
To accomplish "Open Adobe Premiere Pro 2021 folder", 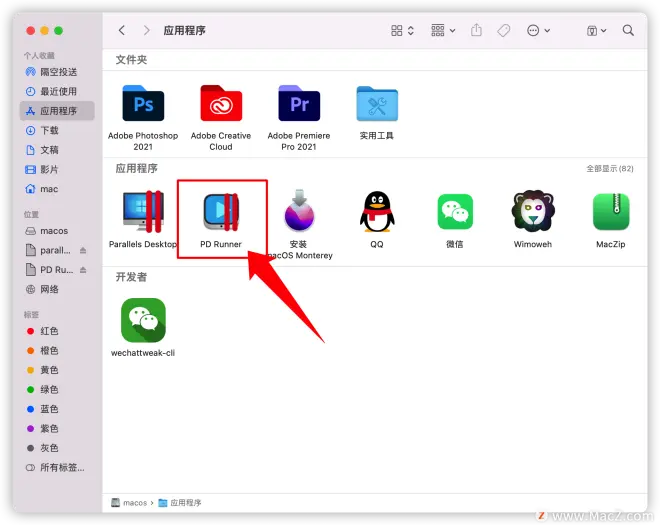I will pos(299,104).
